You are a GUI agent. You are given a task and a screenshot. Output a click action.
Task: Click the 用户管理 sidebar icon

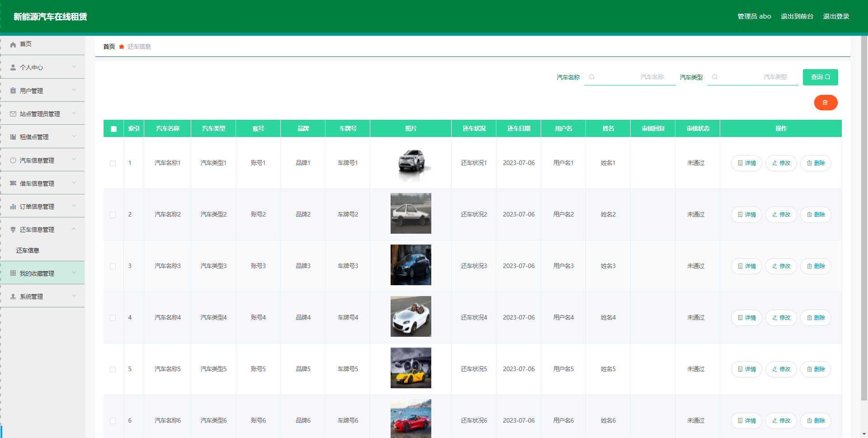point(13,91)
